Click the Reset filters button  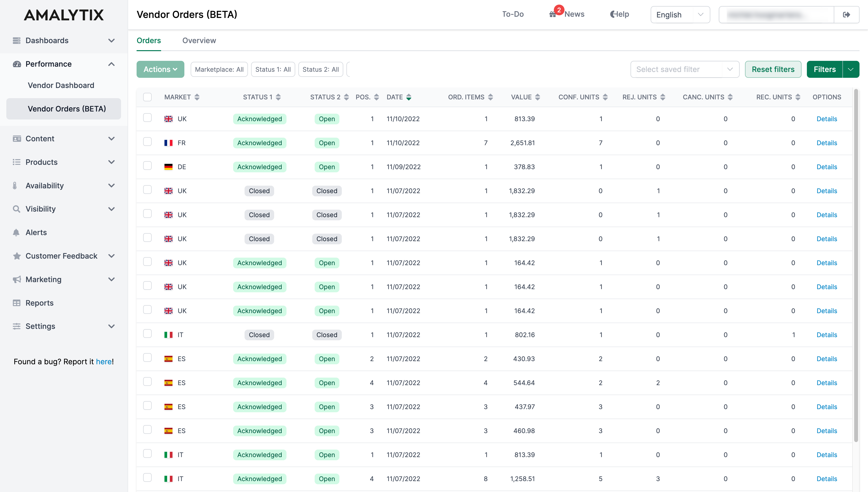coord(773,69)
